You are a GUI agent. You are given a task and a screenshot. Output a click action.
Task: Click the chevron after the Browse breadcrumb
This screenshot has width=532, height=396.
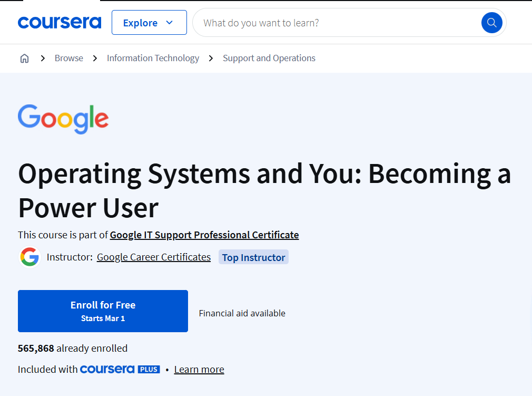pyautogui.click(x=95, y=58)
